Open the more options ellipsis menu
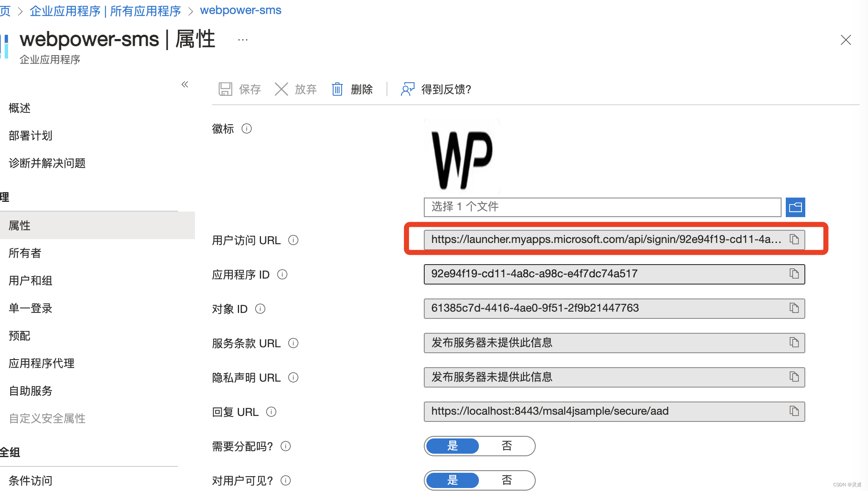This screenshot has width=868, height=491. pyautogui.click(x=243, y=40)
